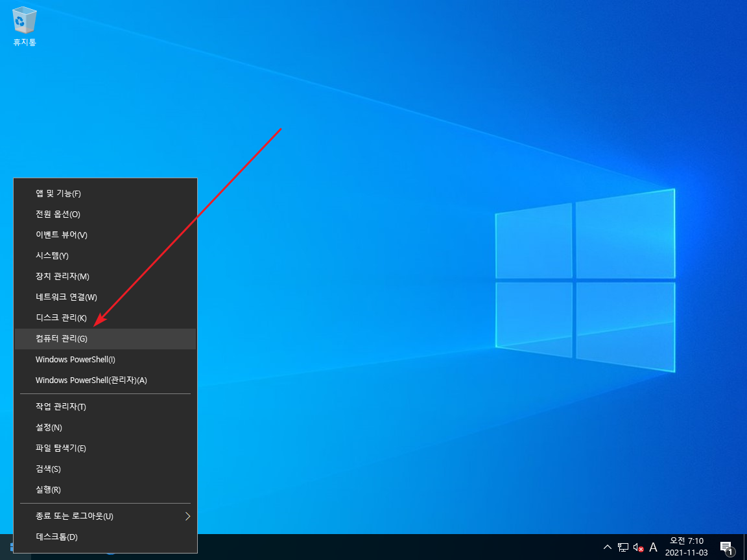Open 파일 탐색기(E) file explorer
The width and height of the screenshot is (747, 560).
[105, 448]
